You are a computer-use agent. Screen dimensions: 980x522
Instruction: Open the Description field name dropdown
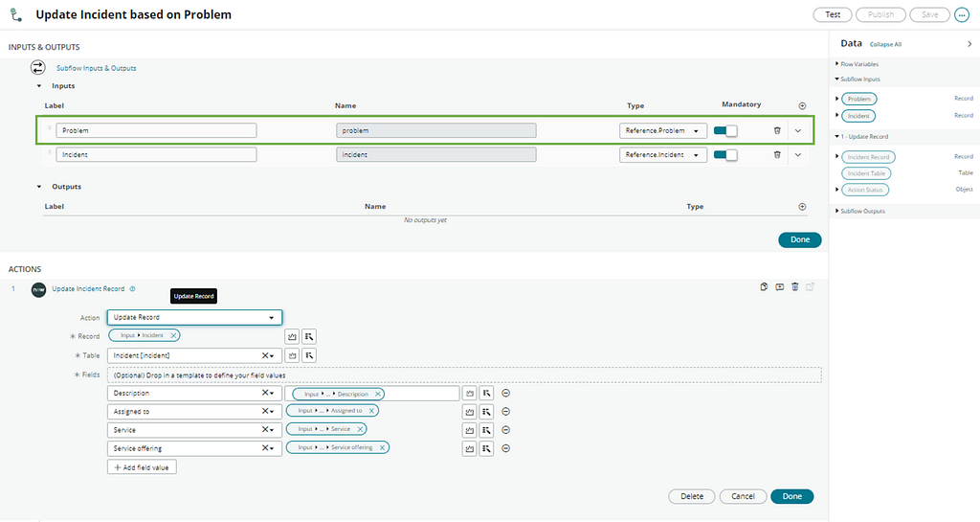click(x=194, y=394)
